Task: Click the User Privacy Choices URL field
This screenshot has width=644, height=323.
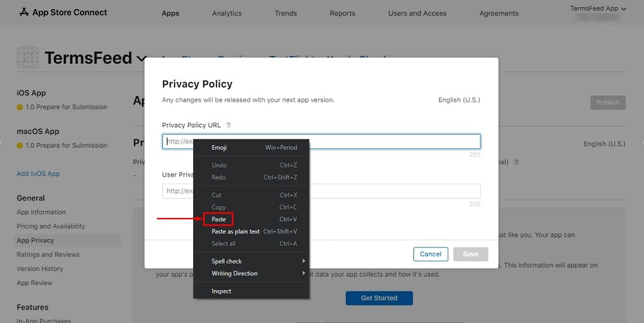Action: click(321, 191)
